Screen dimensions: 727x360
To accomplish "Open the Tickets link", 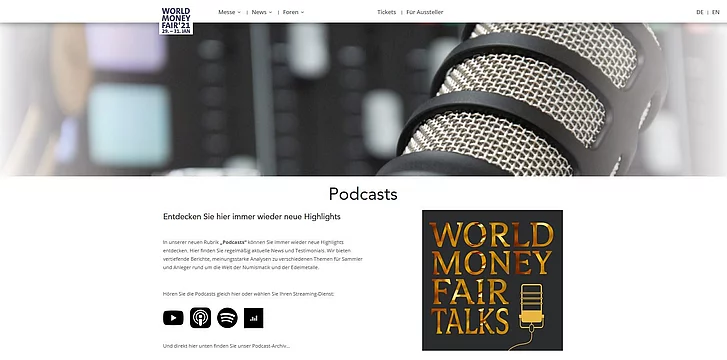I will click(387, 12).
